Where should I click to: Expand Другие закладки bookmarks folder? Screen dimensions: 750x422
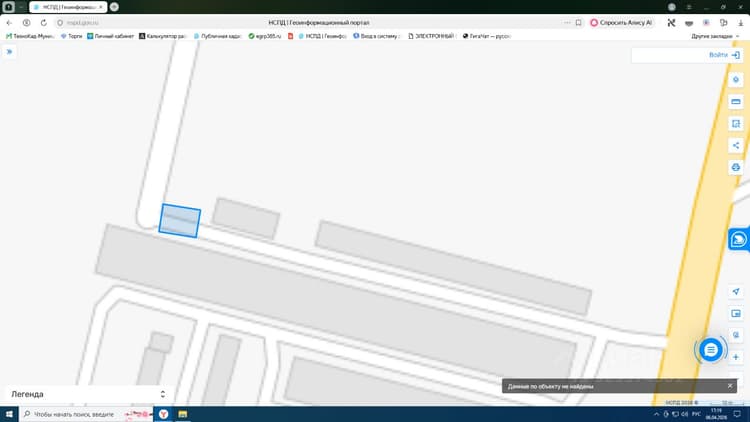715,36
